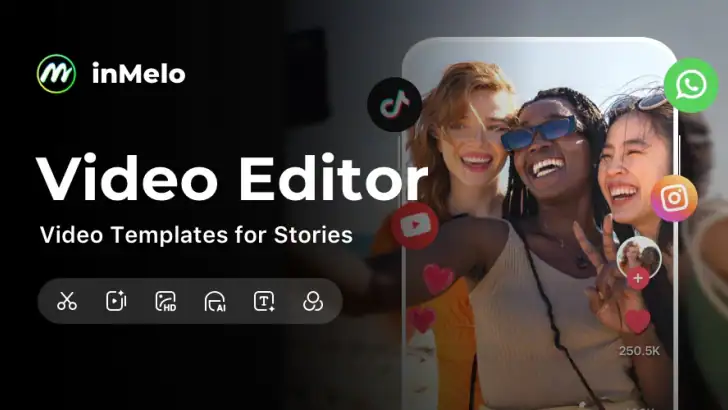Tap the red plus follow badge
The image size is (728, 410).
click(x=638, y=278)
